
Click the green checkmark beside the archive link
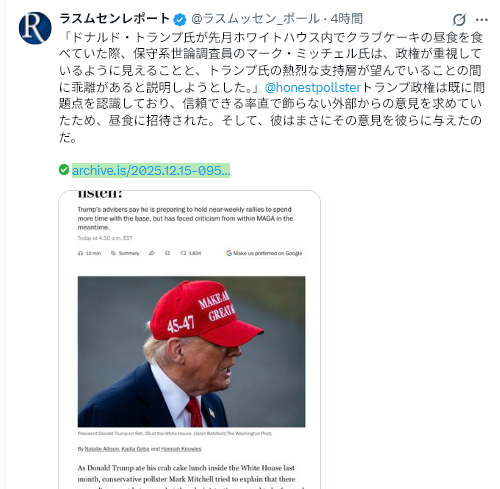(x=64, y=170)
